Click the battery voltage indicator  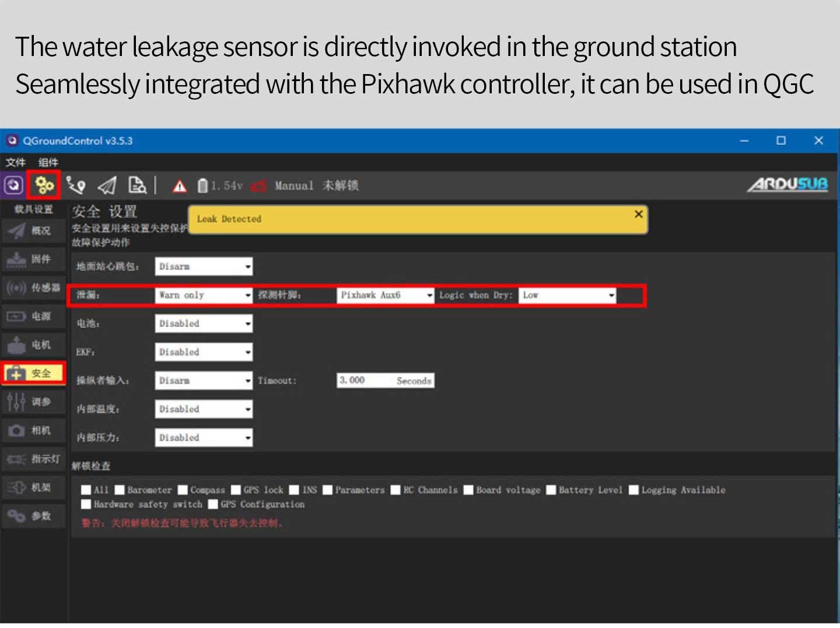pyautogui.click(x=220, y=186)
